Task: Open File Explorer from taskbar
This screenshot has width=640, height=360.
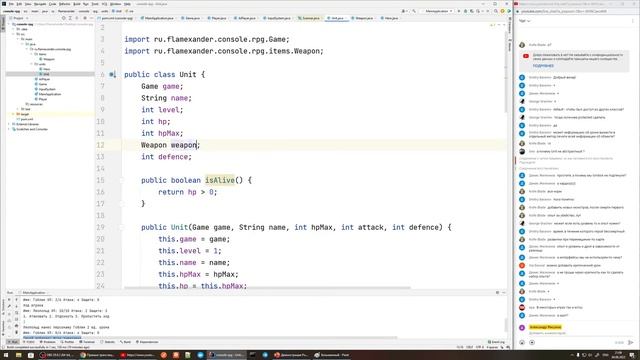Action: pos(18,355)
